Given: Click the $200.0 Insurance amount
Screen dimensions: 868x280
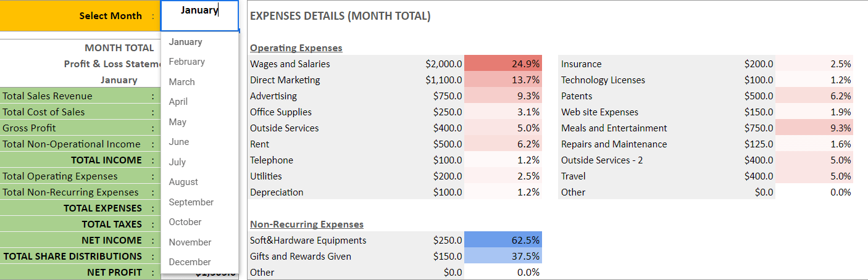Looking at the screenshot, I should 759,64.
